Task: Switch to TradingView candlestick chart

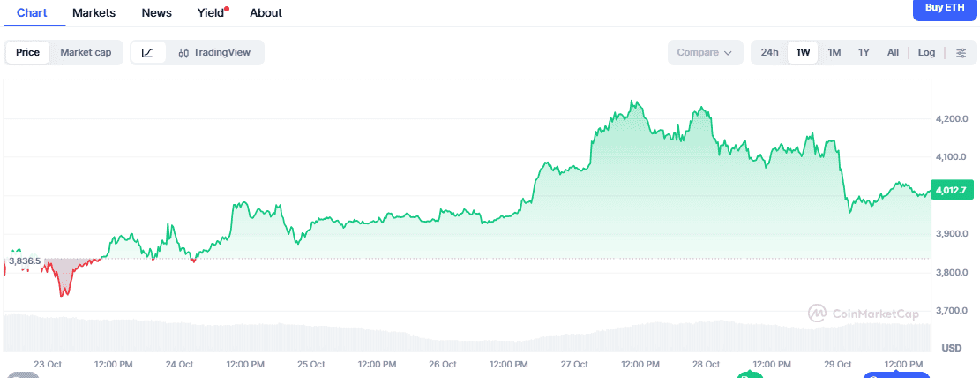Action: pos(214,52)
